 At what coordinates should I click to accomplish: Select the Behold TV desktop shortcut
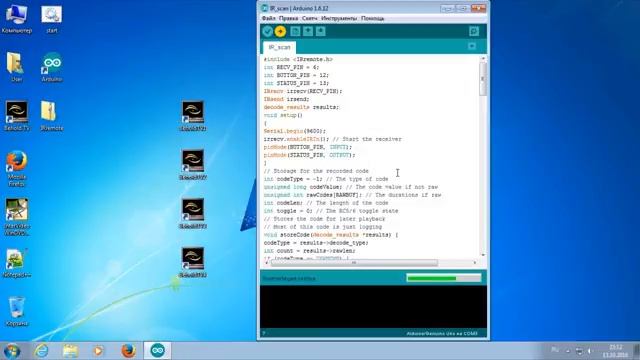[x=16, y=116]
